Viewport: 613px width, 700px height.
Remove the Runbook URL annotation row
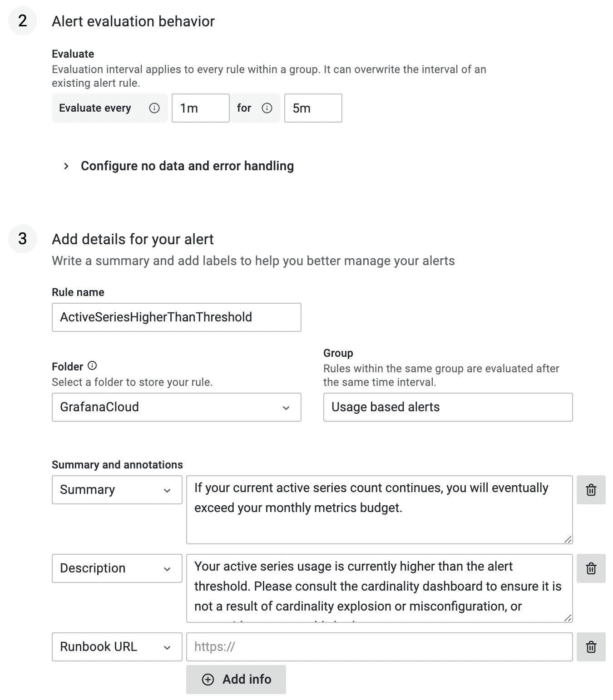tap(591, 647)
